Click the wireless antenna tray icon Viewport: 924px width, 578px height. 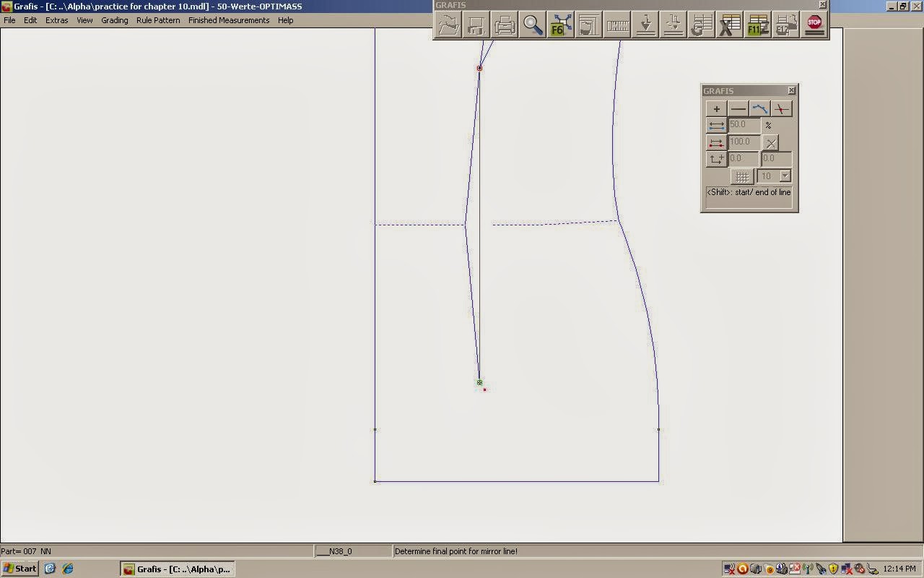point(807,569)
